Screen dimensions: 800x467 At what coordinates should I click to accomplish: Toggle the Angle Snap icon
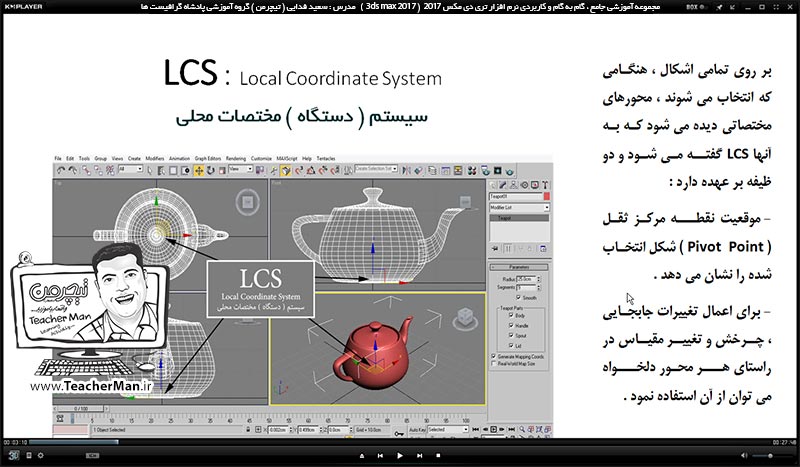311,170
